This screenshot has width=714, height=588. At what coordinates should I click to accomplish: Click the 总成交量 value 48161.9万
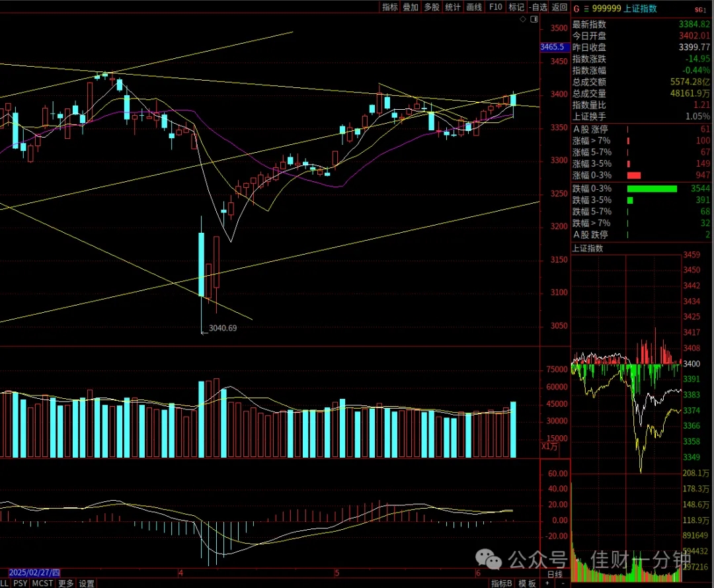click(690, 93)
